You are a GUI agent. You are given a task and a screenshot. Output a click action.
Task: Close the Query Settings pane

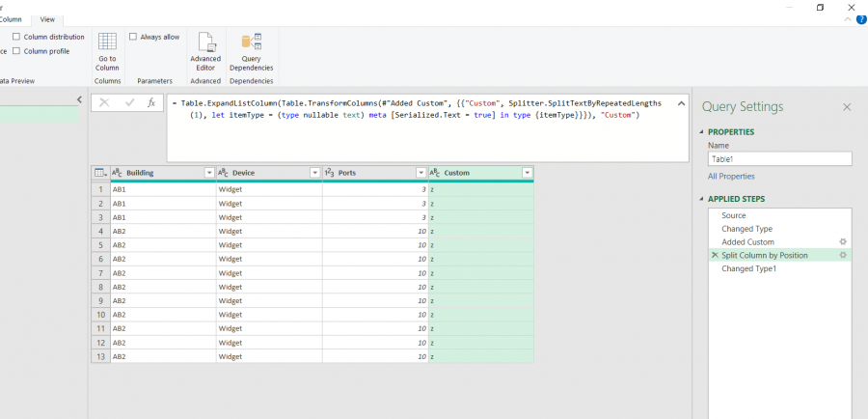[x=847, y=107]
